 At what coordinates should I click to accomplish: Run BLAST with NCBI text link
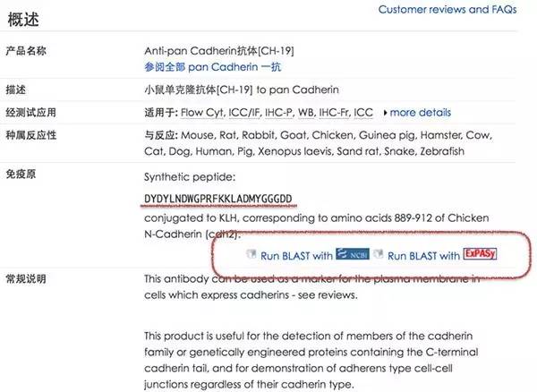(296, 255)
